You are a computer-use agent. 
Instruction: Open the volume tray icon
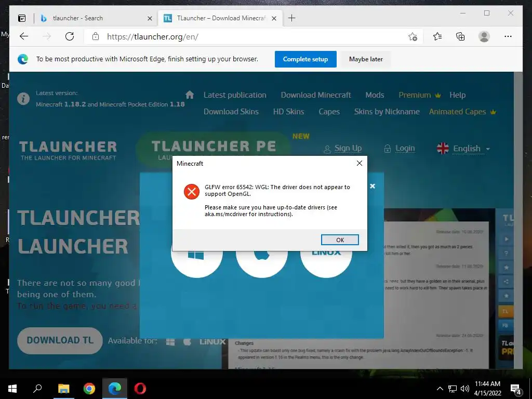point(465,389)
